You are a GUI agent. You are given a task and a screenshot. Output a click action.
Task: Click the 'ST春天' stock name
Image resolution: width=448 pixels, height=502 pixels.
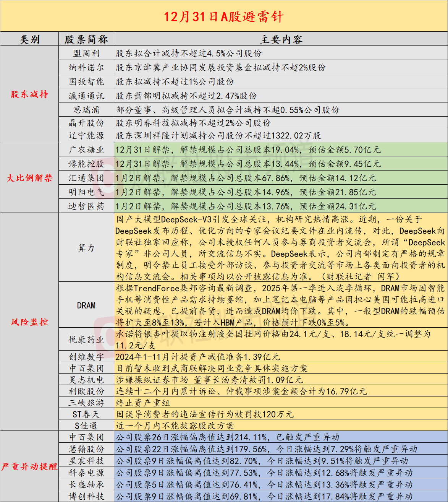(x=86, y=414)
